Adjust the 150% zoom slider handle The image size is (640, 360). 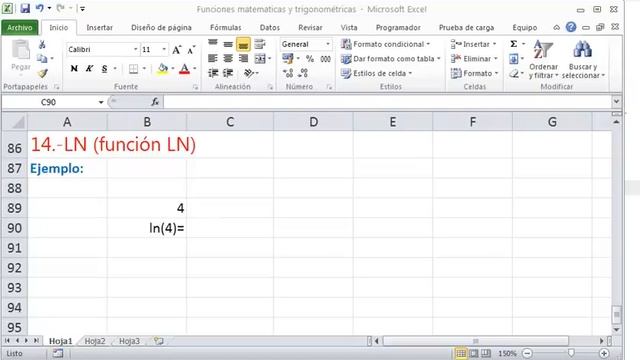[571, 353]
